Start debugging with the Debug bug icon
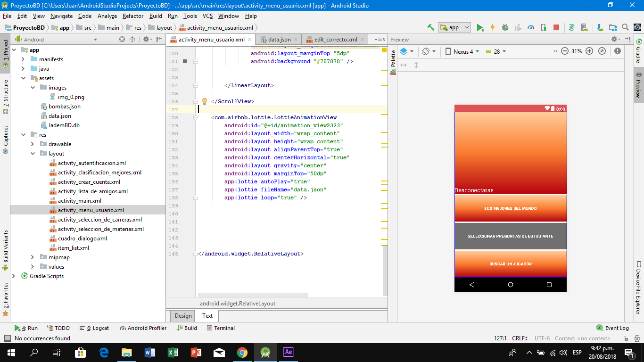644x362 pixels. [x=505, y=27]
